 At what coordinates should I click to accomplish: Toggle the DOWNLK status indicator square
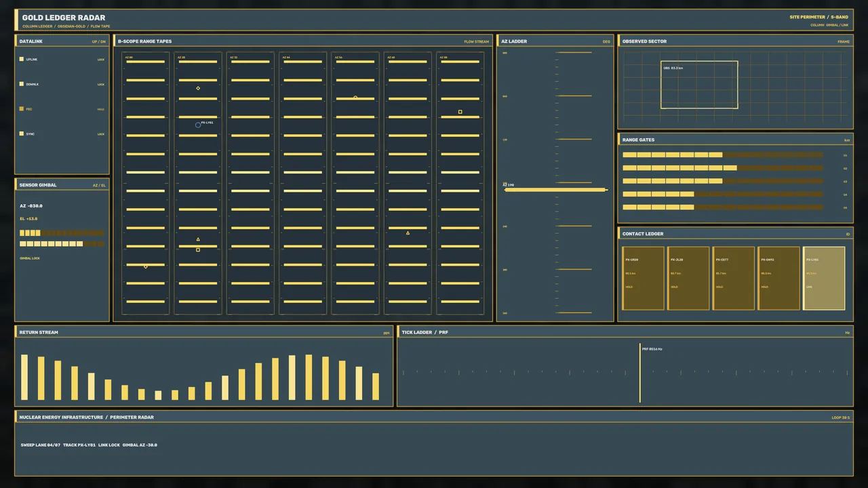[x=22, y=84]
